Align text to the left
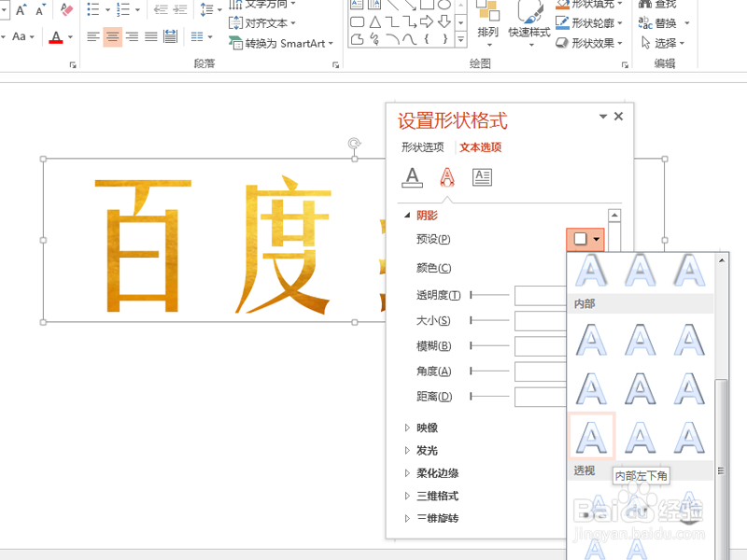 pyautogui.click(x=93, y=36)
